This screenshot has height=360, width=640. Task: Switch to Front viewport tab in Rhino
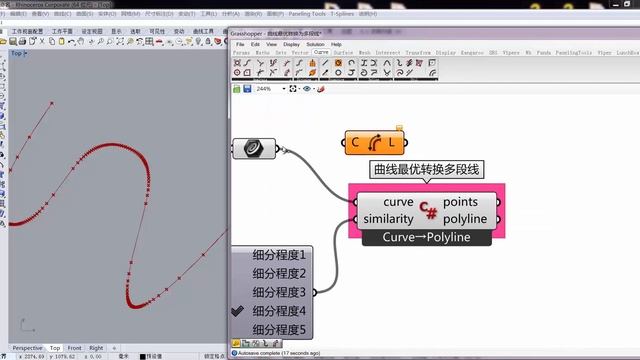point(74,348)
